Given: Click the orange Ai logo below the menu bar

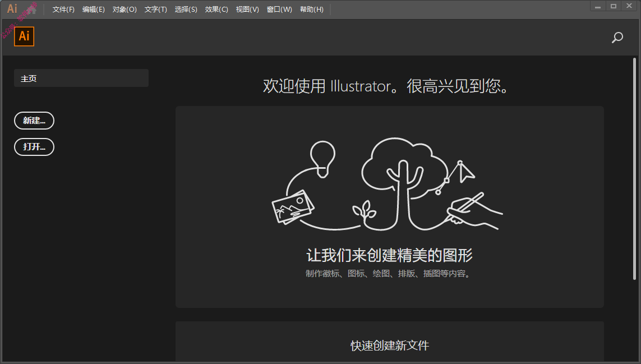Looking at the screenshot, I should click(x=24, y=36).
